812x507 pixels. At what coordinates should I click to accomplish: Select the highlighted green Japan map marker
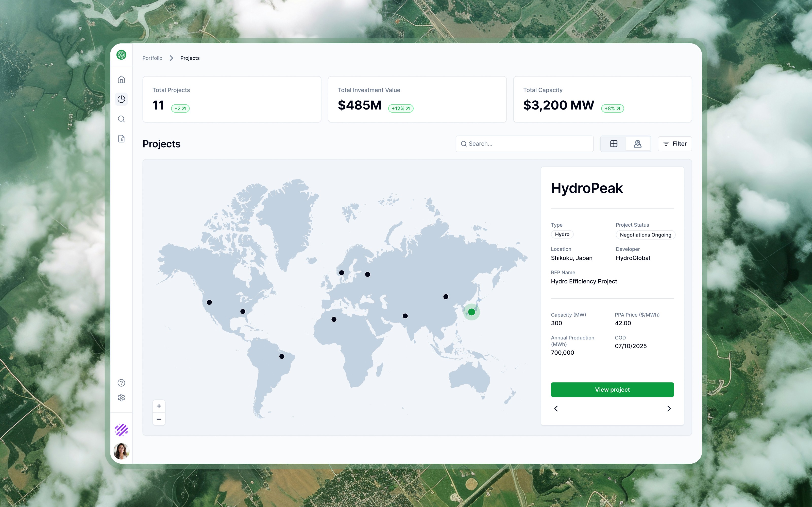point(471,312)
